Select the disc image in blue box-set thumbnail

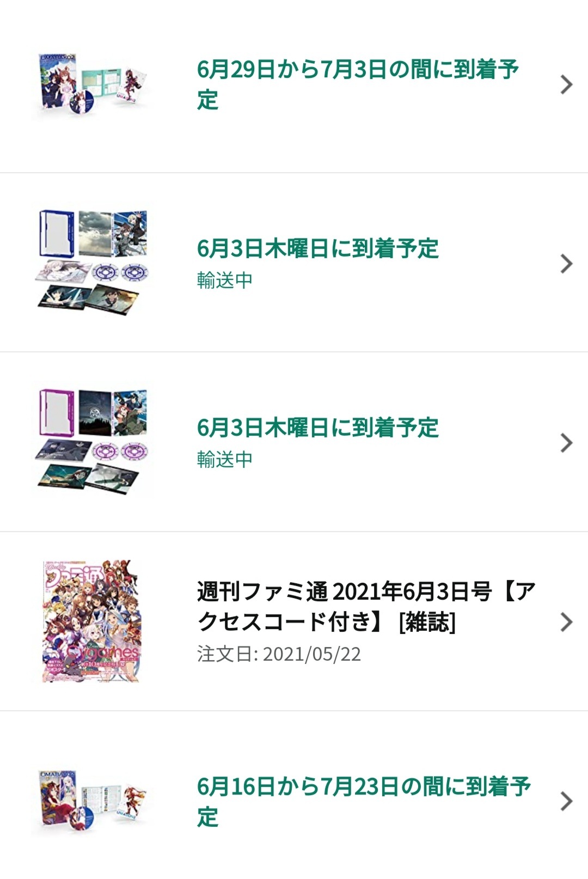[119, 273]
